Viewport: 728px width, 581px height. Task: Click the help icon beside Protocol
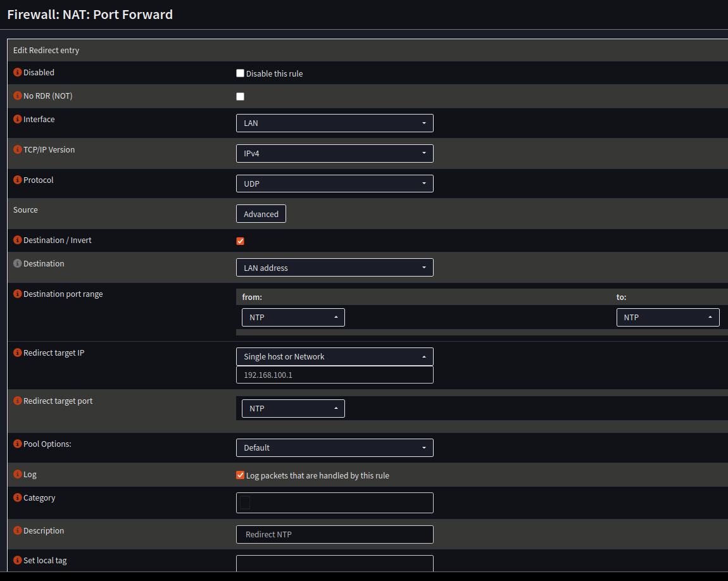coord(17,180)
